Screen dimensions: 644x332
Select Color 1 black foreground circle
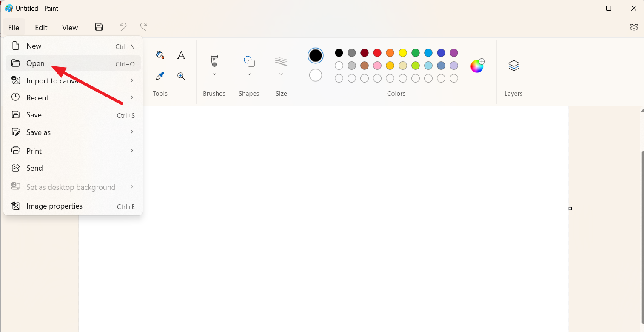pos(316,55)
